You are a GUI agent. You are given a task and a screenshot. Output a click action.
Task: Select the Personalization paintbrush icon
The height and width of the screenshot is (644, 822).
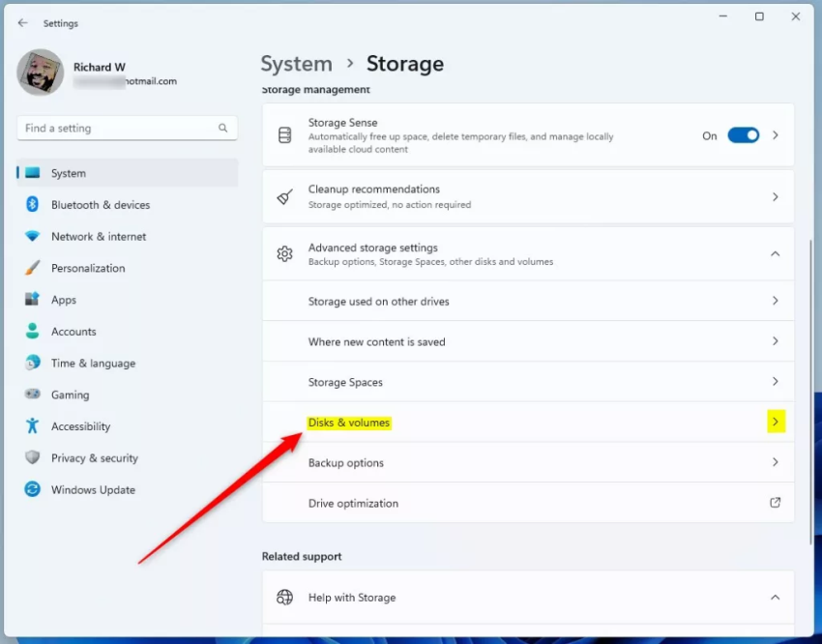(x=32, y=268)
